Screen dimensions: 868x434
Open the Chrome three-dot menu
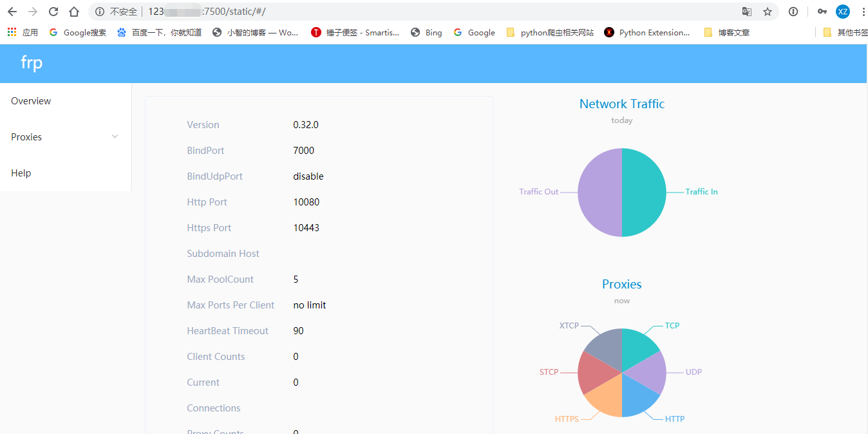863,12
